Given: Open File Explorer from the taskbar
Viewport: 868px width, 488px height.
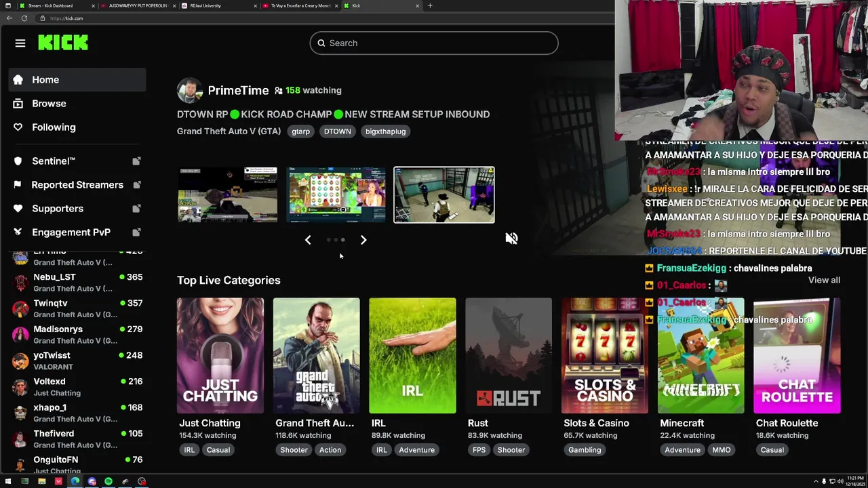Looking at the screenshot, I should pos(41,481).
